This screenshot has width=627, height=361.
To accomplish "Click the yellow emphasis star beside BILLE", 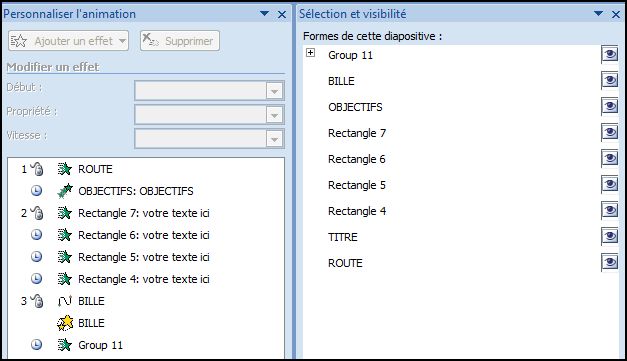I will 65,323.
